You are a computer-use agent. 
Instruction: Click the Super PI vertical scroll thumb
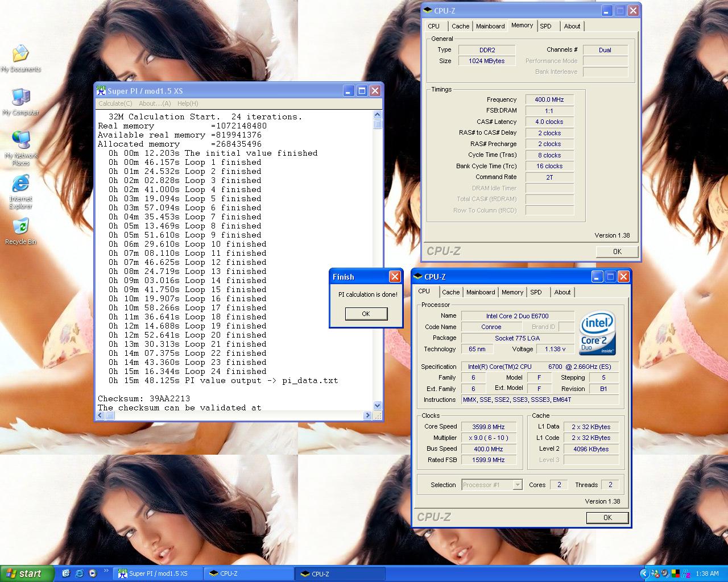click(x=378, y=124)
